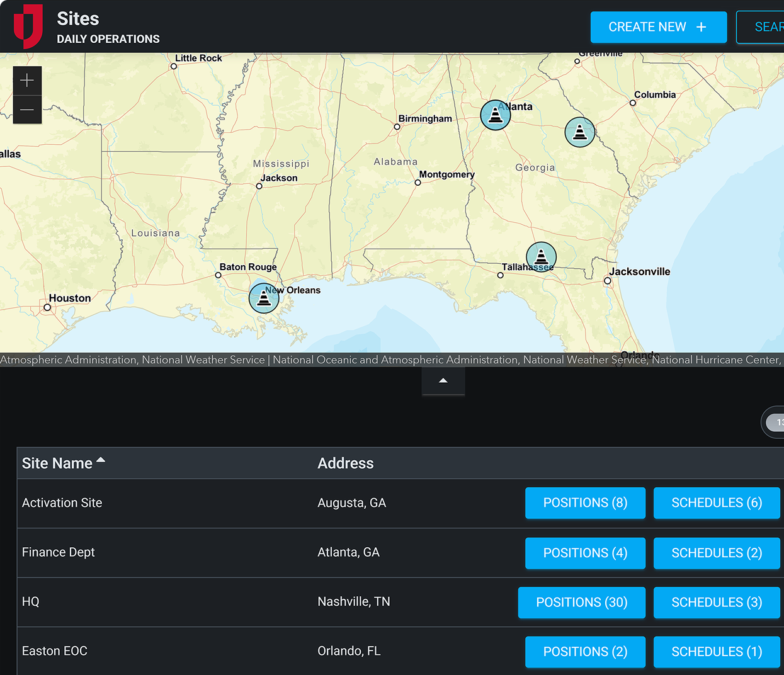Click the red shield logo
The height and width of the screenshot is (675, 784).
(28, 26)
